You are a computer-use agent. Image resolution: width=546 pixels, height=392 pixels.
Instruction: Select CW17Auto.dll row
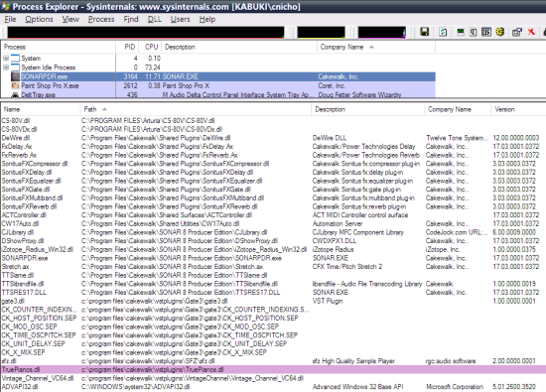click(x=273, y=224)
